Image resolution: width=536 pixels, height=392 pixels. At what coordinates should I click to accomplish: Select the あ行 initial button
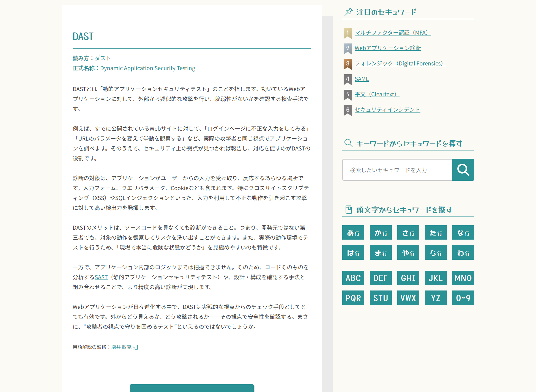pyautogui.click(x=353, y=232)
